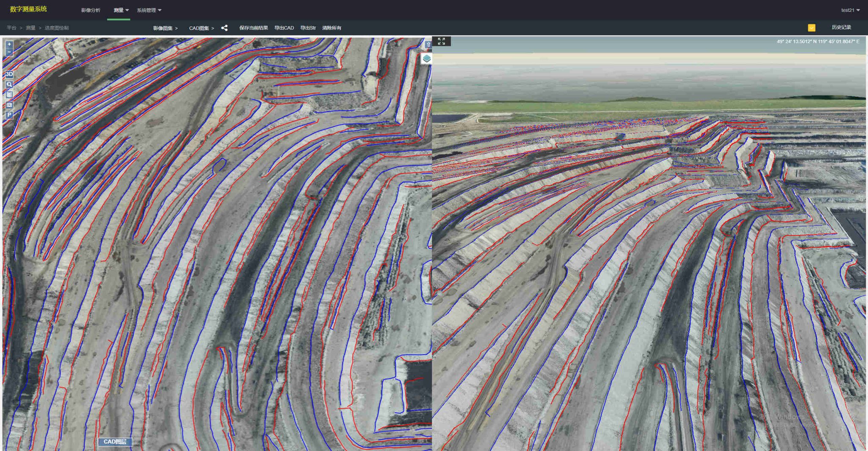Viewport: 868px width, 451px height.
Task: Click the share icon in toolbar
Action: [224, 28]
